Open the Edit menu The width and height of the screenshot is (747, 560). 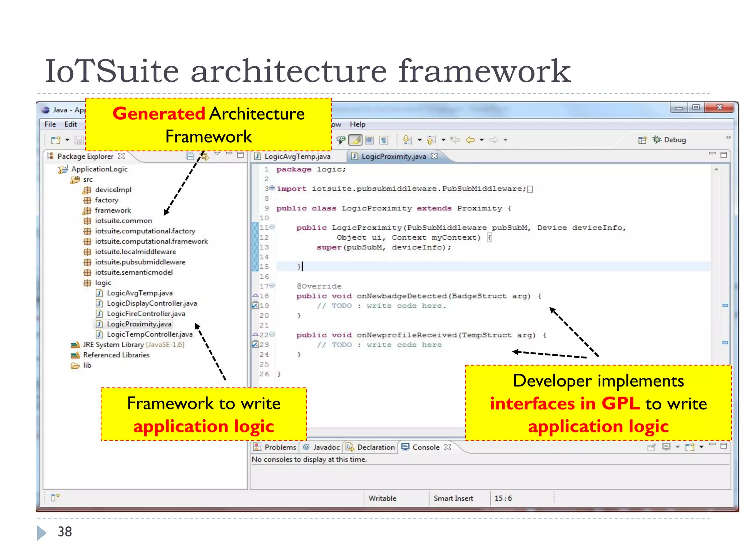click(x=71, y=124)
